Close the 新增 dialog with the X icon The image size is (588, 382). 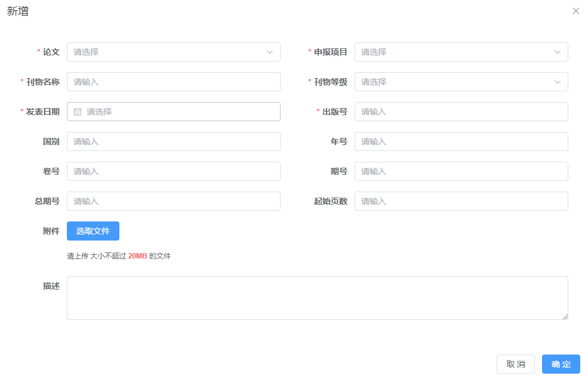click(x=575, y=11)
